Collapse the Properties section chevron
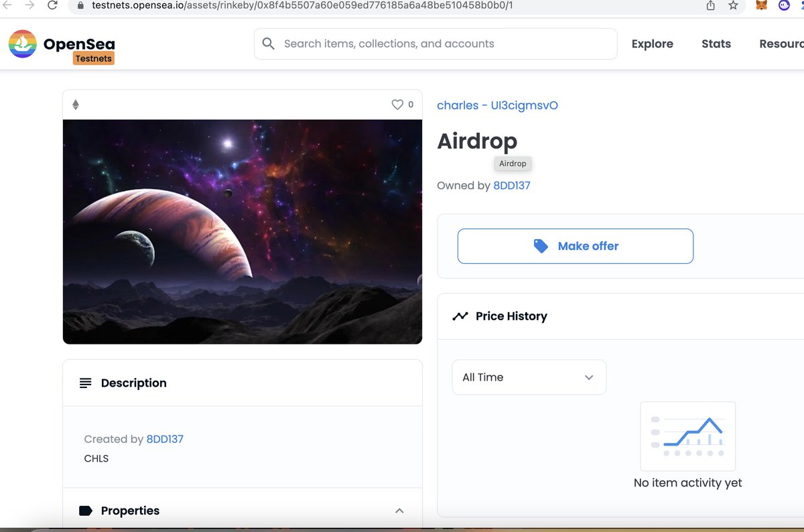The height and width of the screenshot is (532, 804). pyautogui.click(x=399, y=511)
